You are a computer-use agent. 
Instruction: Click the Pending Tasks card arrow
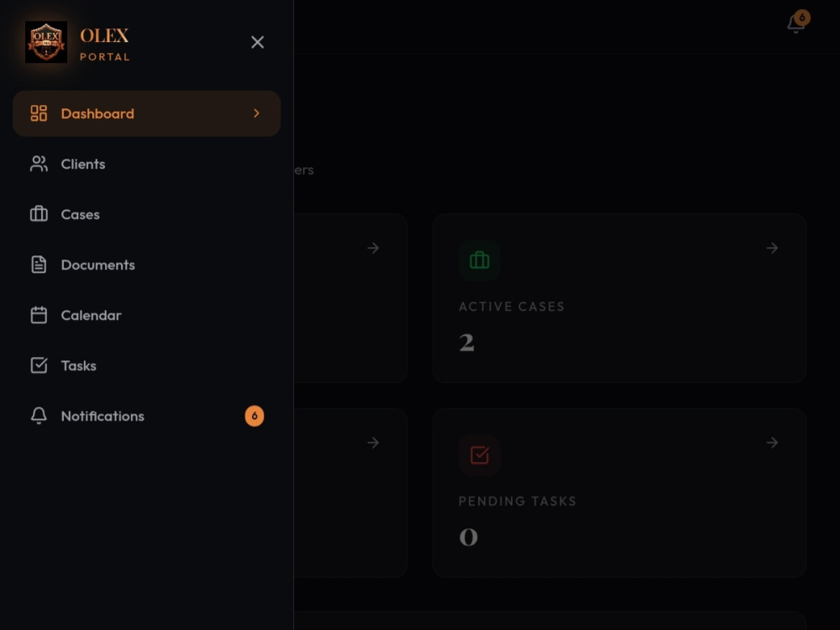point(772,443)
